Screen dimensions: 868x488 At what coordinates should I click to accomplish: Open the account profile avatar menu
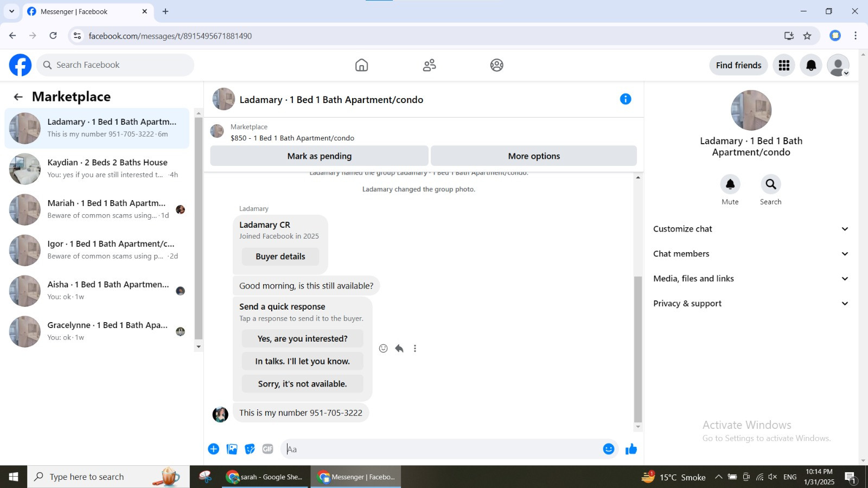tap(838, 65)
